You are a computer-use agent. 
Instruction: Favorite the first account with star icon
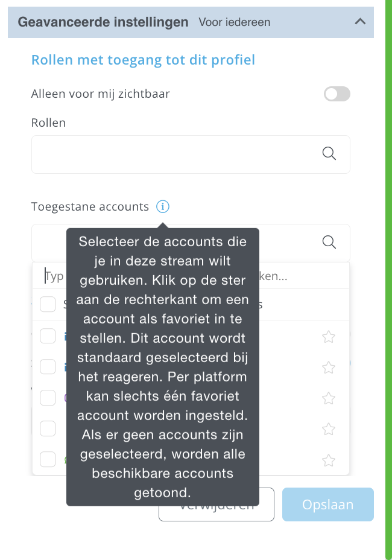click(329, 337)
